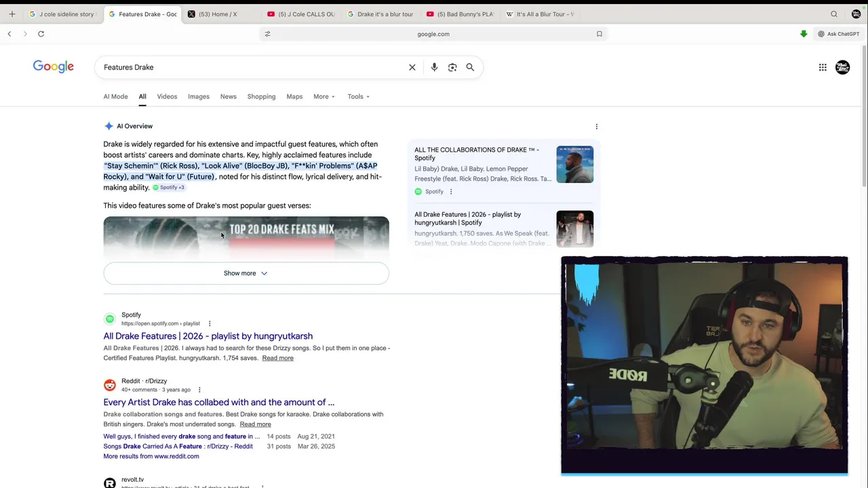Open TOP 20 DRAKE FEATS MIX video thumbnail

click(246, 238)
